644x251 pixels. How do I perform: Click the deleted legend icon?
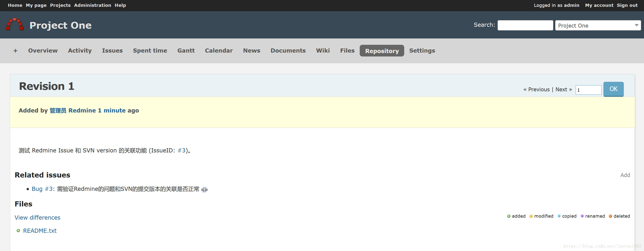tap(610, 216)
